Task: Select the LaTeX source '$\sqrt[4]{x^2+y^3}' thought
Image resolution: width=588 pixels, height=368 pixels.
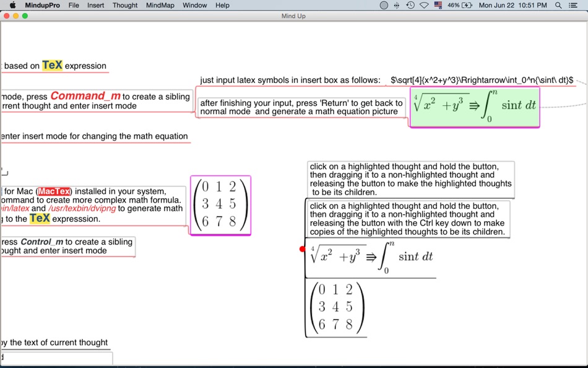Action: point(482,80)
